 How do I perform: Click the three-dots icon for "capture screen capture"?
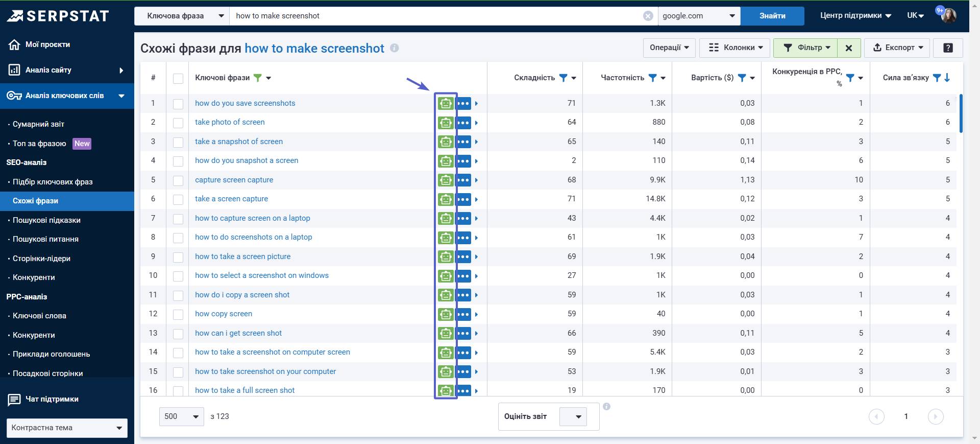463,180
